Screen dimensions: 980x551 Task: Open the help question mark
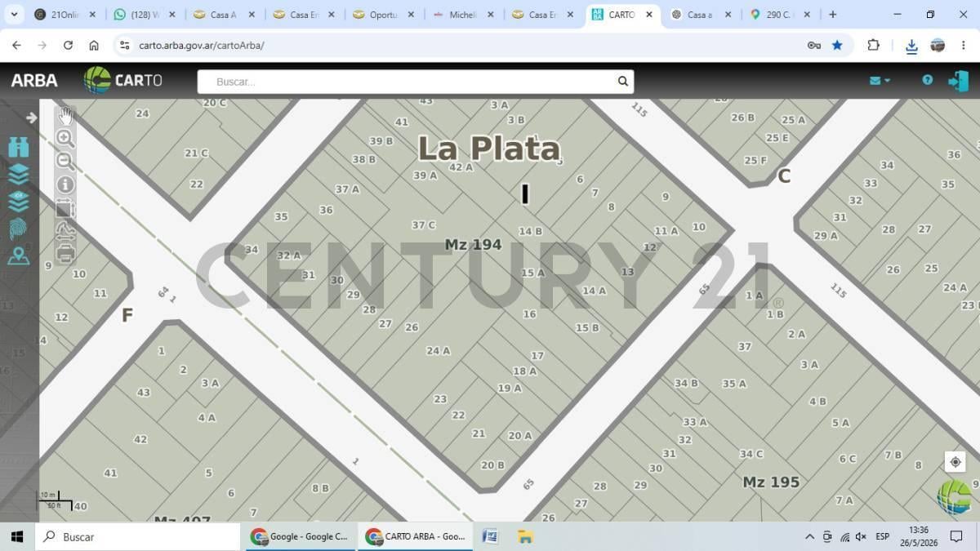coord(927,80)
